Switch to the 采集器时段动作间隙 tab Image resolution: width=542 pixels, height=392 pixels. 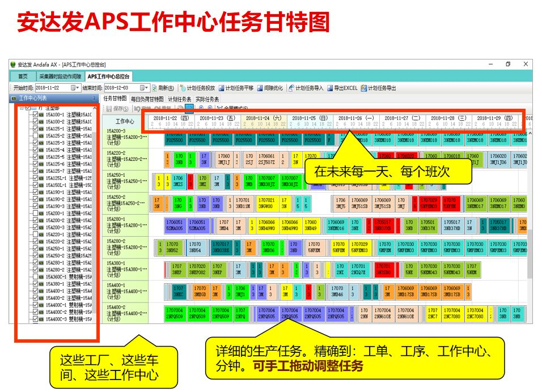click(x=60, y=76)
